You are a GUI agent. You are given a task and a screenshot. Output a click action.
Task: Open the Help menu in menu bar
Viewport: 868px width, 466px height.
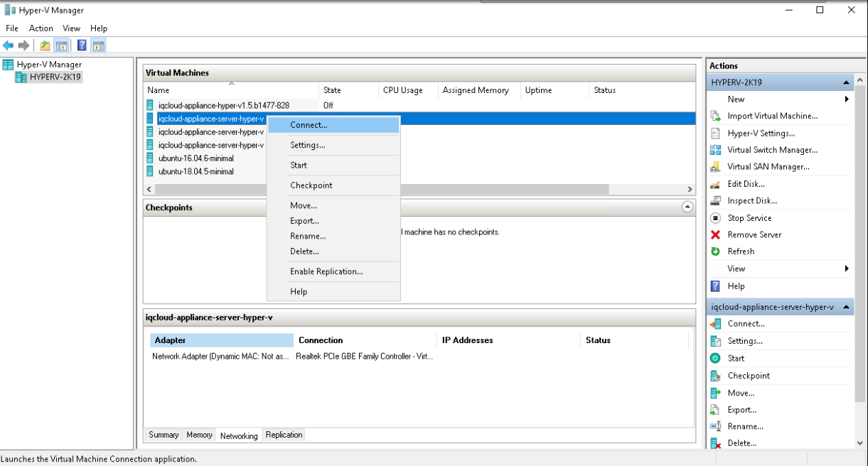coord(99,28)
